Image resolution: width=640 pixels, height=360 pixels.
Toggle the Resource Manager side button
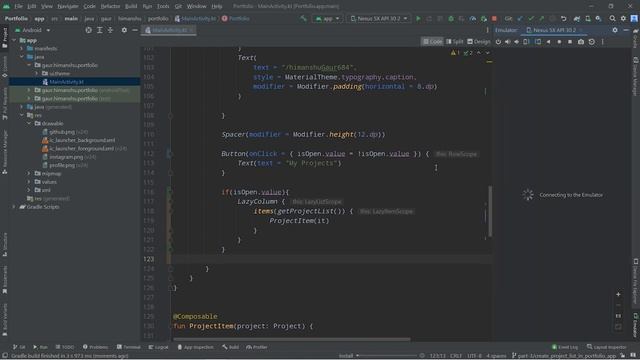coord(4,153)
